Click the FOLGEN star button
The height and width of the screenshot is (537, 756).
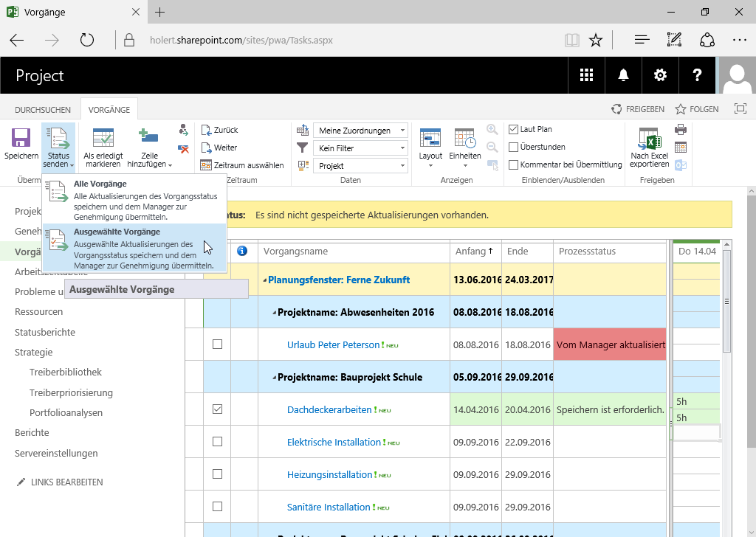[x=697, y=109]
